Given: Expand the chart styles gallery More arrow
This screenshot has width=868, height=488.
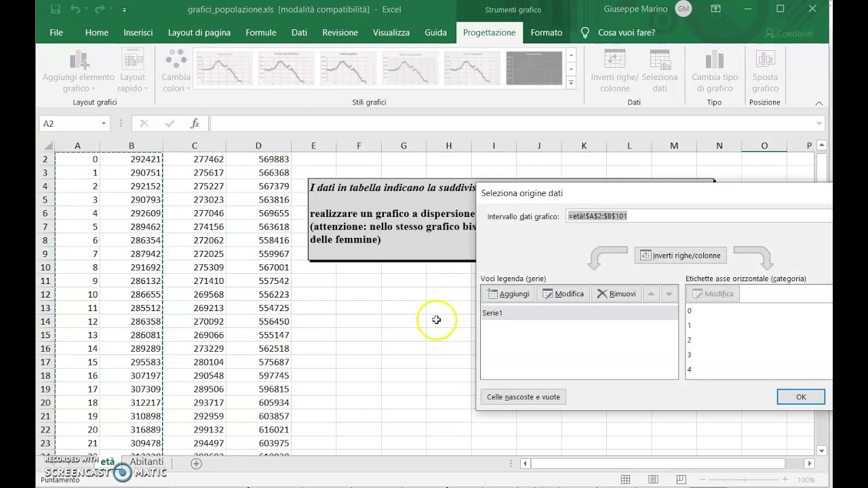Looking at the screenshot, I should 571,83.
